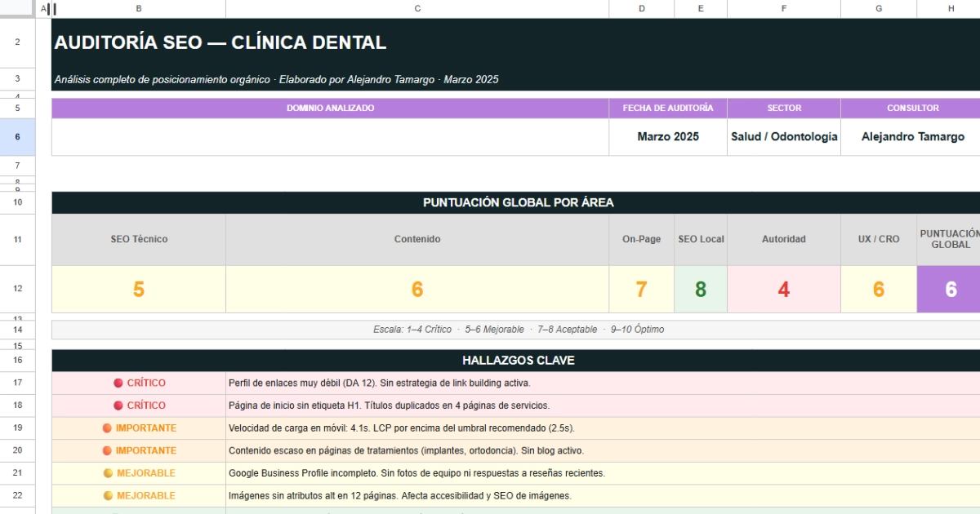Image resolution: width=980 pixels, height=514 pixels.
Task: Click the bold 'Marzo 2025' date cell
Action: click(668, 137)
